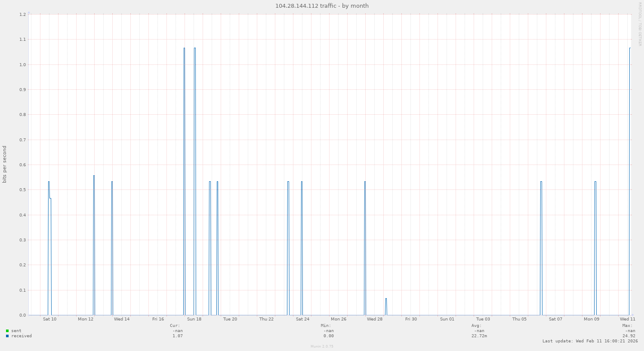Click the green 'sent' legend swatch

7,331
